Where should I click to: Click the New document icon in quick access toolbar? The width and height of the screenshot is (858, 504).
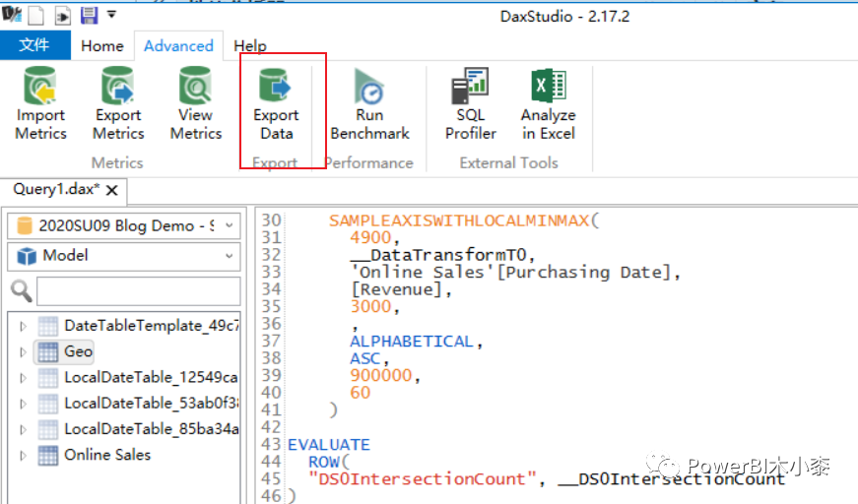[x=36, y=16]
